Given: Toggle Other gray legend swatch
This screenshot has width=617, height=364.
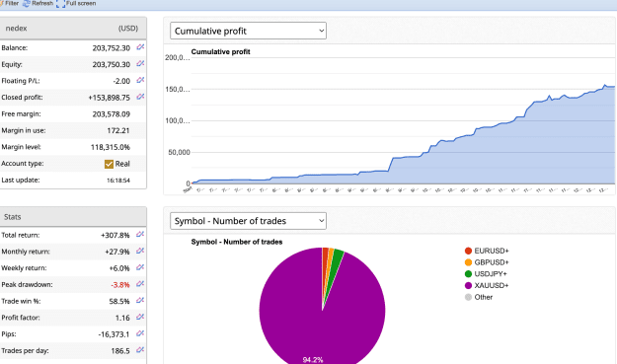Looking at the screenshot, I should (468, 297).
